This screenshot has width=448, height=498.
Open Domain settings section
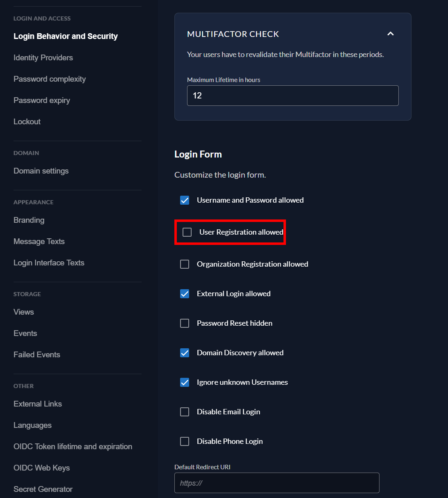[x=41, y=171]
